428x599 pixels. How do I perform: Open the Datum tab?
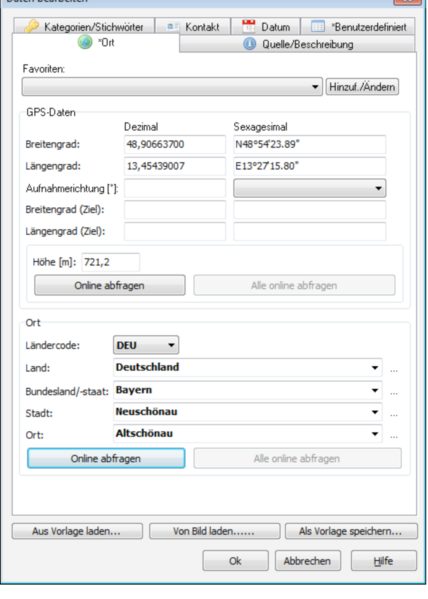(x=266, y=26)
